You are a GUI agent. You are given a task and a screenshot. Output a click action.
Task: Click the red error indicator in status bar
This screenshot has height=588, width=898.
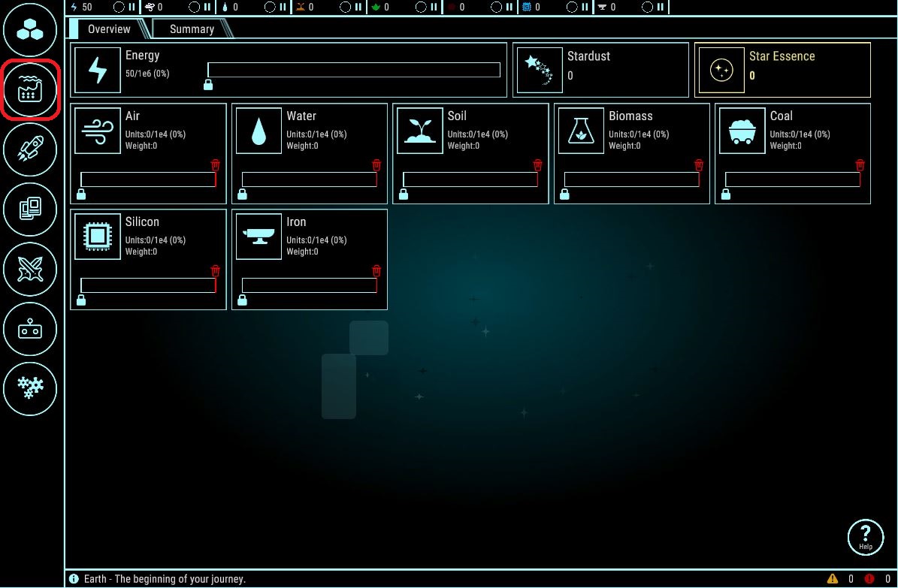(x=869, y=579)
